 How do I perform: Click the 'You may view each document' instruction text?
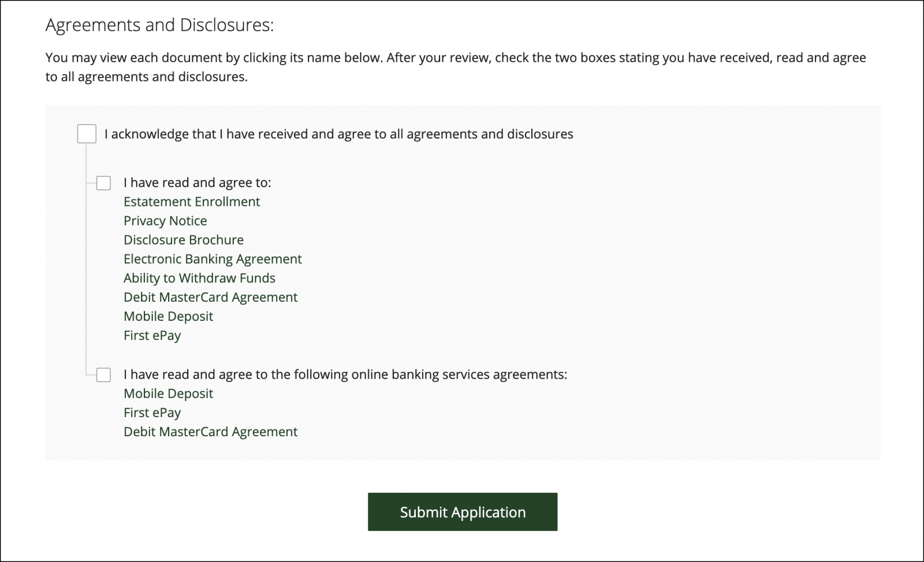[x=456, y=67]
